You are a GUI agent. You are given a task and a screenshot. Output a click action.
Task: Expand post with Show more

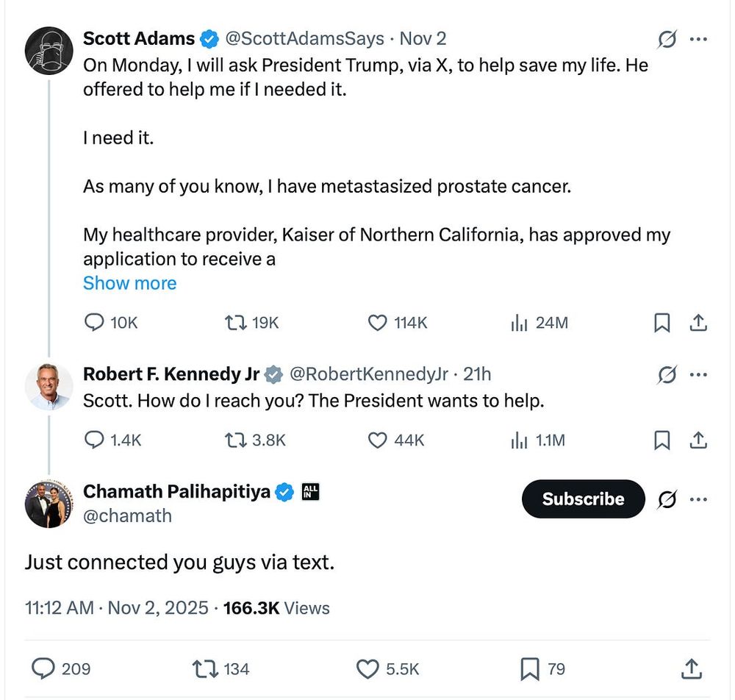[x=129, y=283]
